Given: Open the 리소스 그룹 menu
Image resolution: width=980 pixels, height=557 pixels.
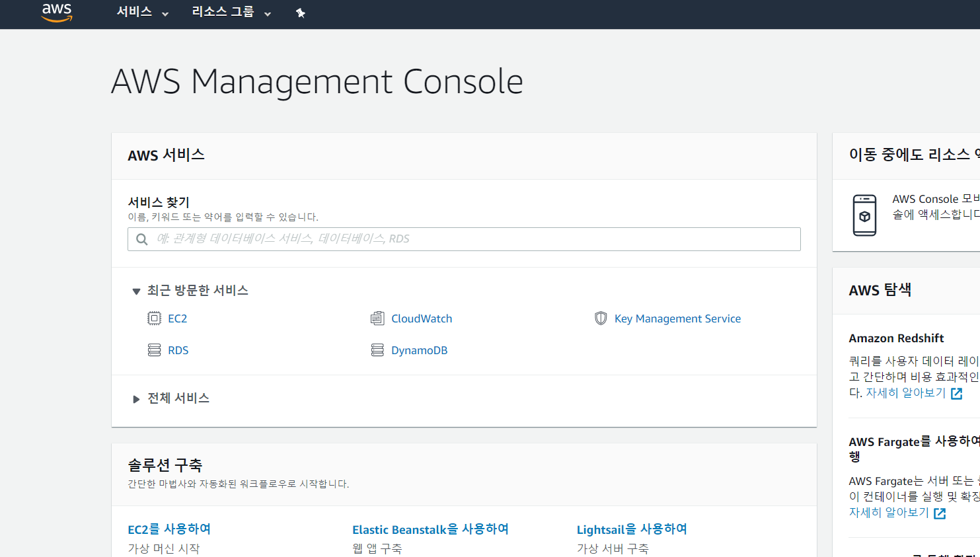Looking at the screenshot, I should click(x=231, y=12).
